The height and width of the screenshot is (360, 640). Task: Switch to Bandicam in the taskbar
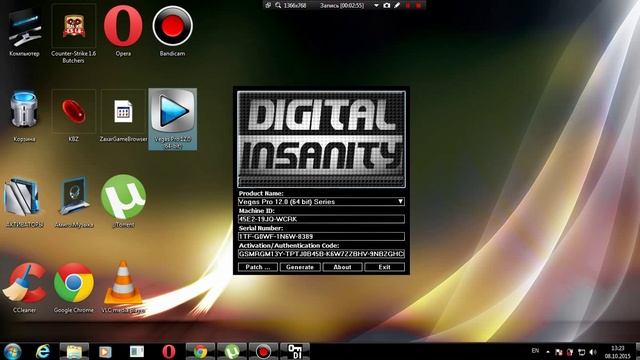pos(263,351)
